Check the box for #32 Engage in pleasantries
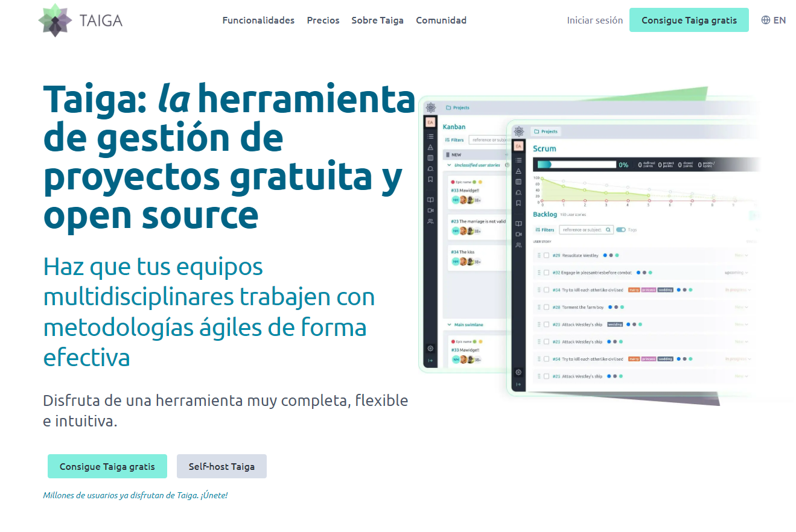Viewport: 796px width, 532px height. pos(546,273)
